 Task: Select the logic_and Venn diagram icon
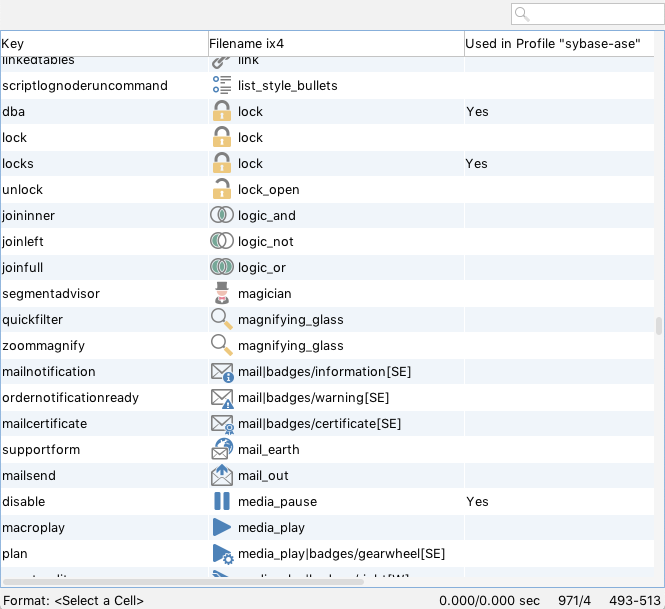[x=221, y=216]
